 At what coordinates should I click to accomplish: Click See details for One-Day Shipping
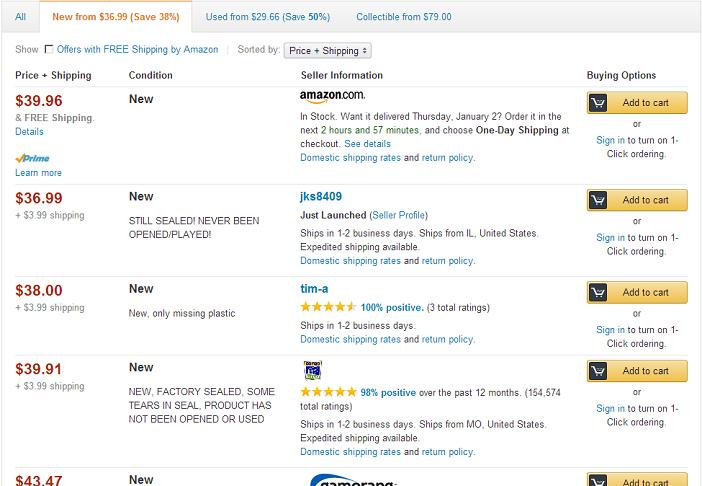368,144
